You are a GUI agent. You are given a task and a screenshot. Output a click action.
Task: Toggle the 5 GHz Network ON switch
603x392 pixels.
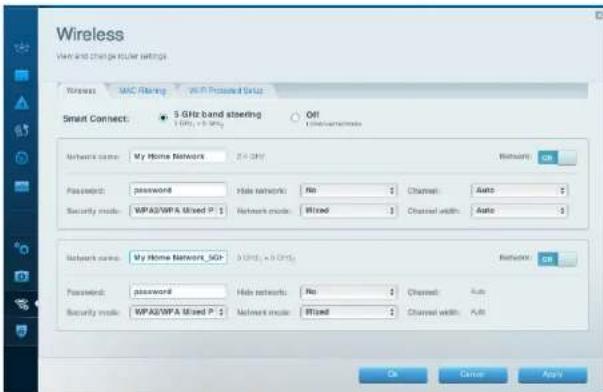click(x=557, y=259)
